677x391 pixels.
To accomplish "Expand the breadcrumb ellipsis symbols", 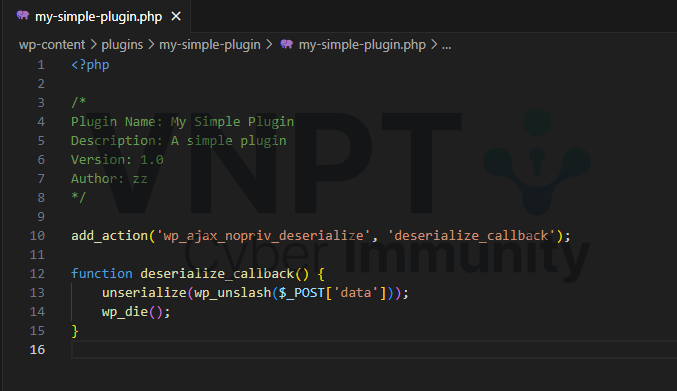I will (446, 45).
